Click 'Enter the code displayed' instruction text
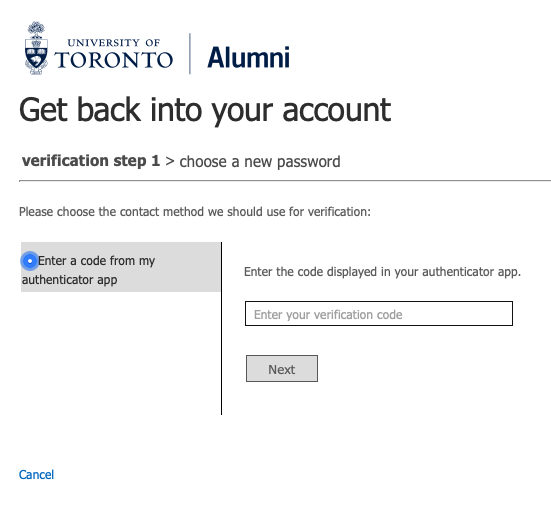This screenshot has height=525, width=551. coord(382,272)
